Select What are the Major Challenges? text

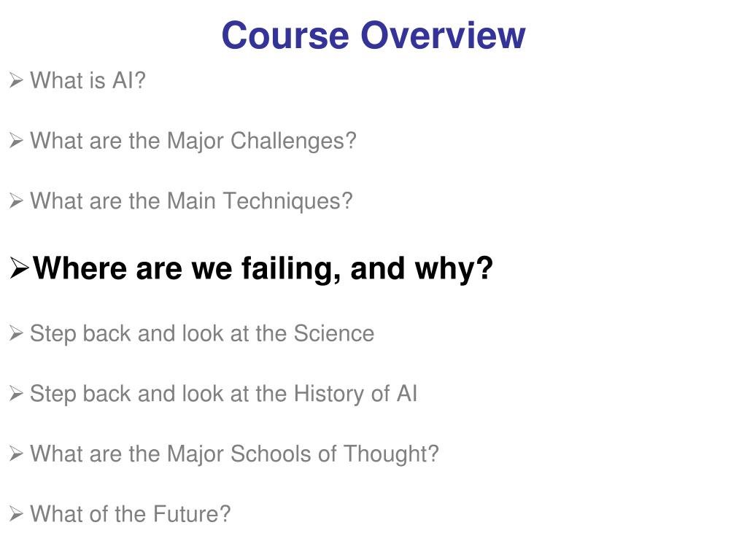[x=193, y=141]
